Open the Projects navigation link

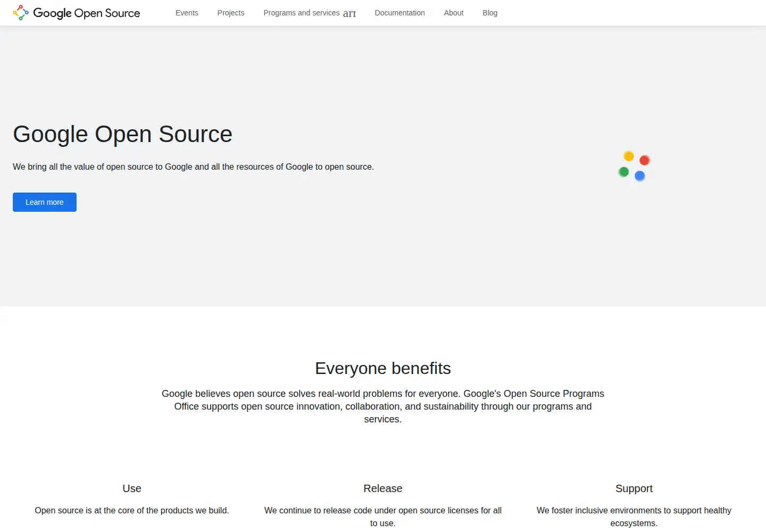coord(231,13)
